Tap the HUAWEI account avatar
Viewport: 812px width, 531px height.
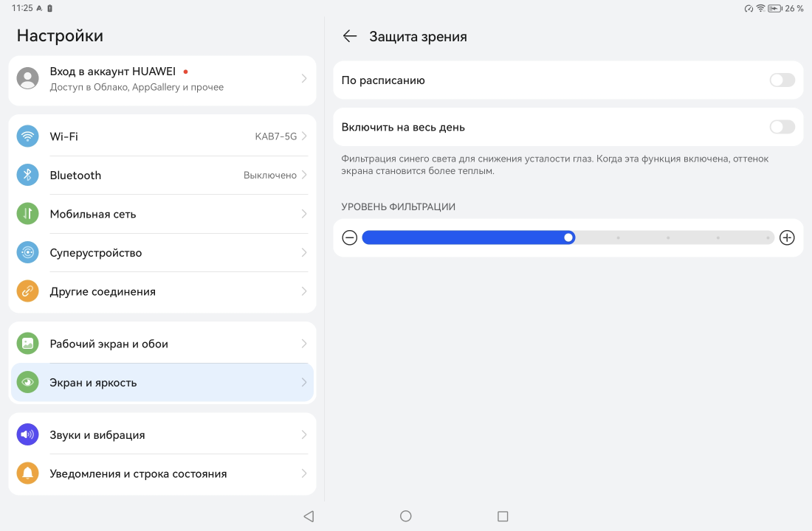coord(27,78)
